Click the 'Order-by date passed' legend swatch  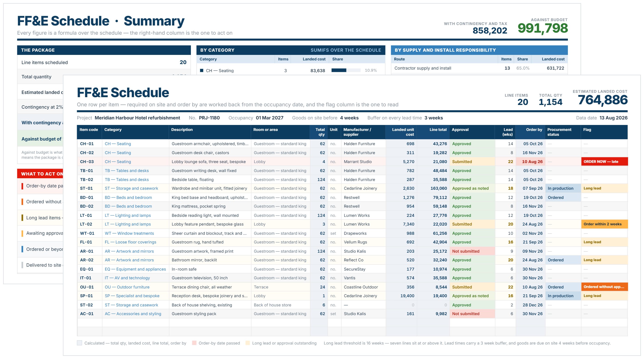pos(194,343)
